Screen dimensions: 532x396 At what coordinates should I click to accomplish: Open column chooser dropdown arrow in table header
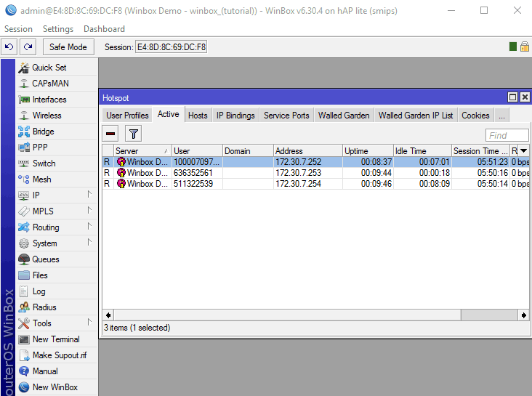(x=523, y=150)
